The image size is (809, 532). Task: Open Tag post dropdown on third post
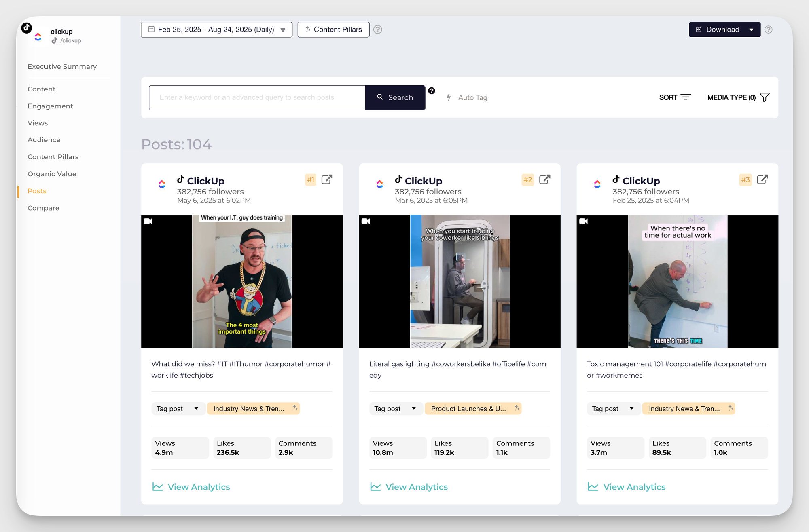click(x=612, y=409)
